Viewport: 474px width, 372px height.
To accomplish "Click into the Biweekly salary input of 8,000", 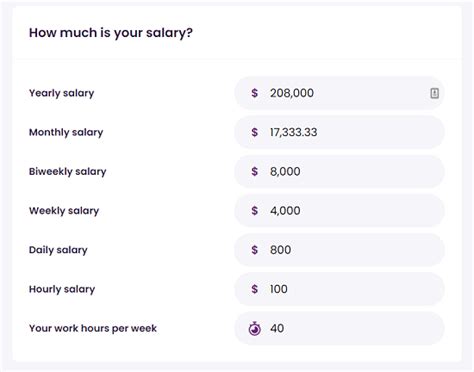I will tap(339, 172).
